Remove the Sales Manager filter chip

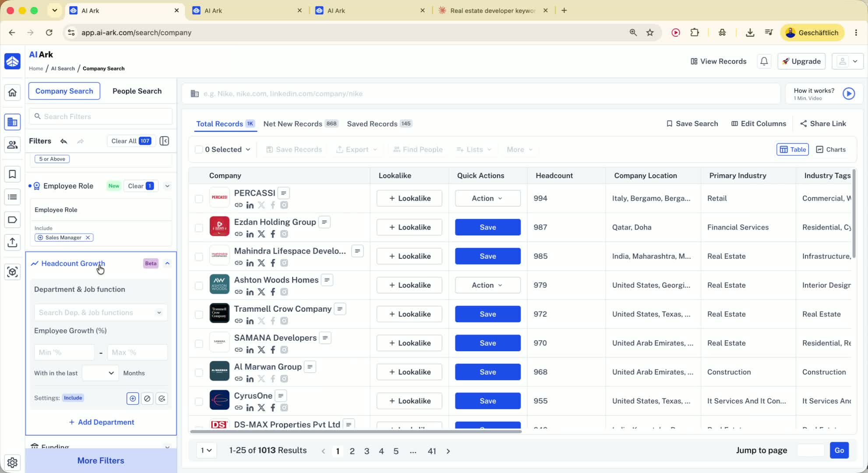click(88, 237)
